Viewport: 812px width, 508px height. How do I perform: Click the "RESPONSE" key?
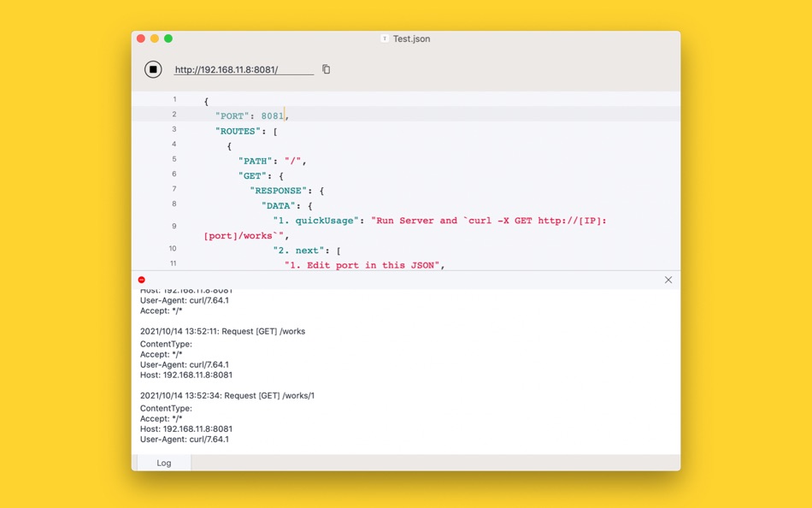coord(278,191)
